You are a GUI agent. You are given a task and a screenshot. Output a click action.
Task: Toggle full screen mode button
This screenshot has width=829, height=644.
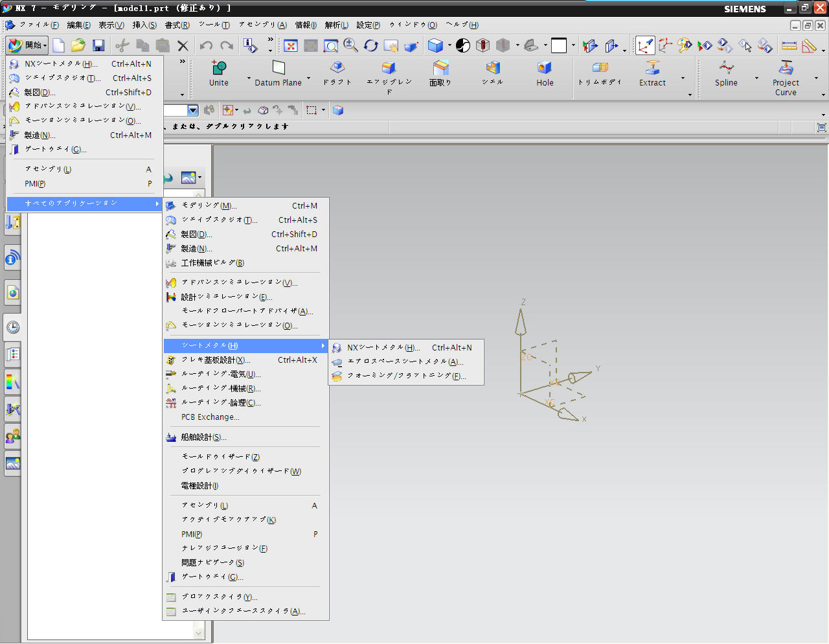pos(821,128)
